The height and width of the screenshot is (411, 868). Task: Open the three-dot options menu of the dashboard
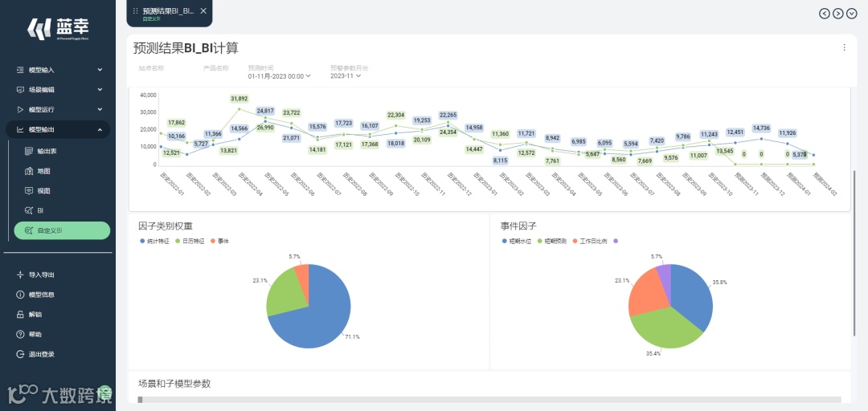pos(844,47)
